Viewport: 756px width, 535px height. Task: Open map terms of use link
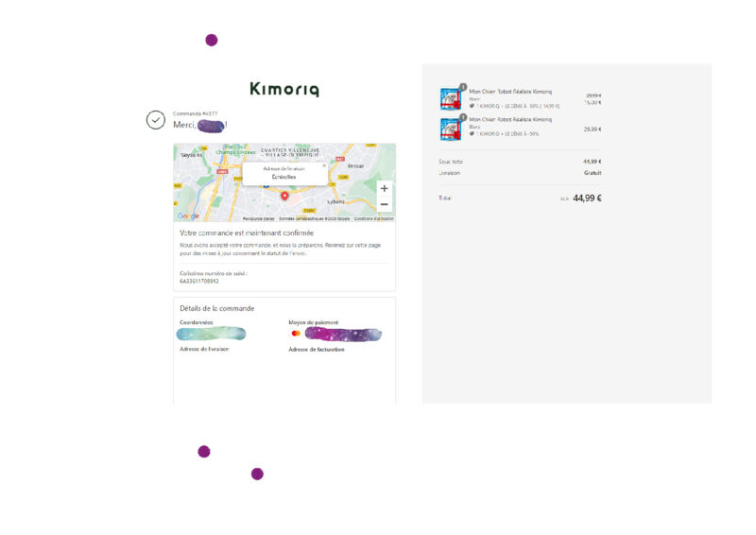[373, 218]
